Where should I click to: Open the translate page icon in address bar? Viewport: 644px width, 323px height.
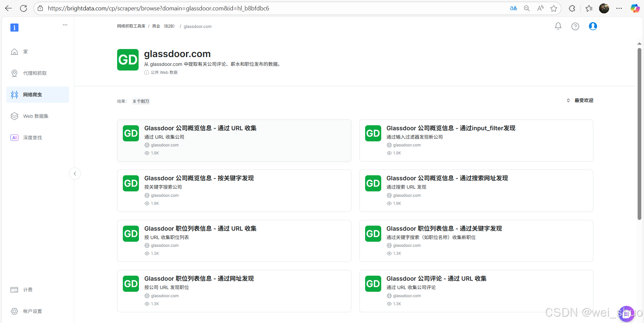coord(513,8)
